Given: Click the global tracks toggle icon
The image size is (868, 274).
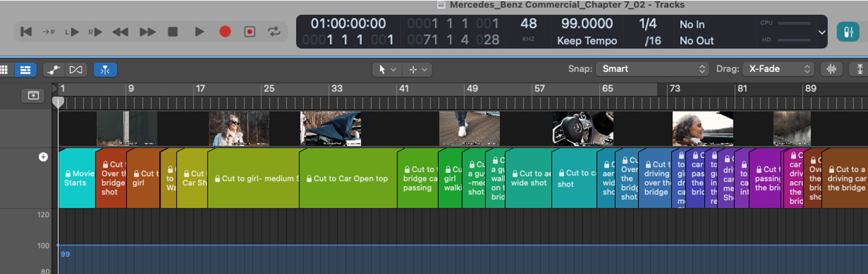Looking at the screenshot, I should tap(33, 95).
